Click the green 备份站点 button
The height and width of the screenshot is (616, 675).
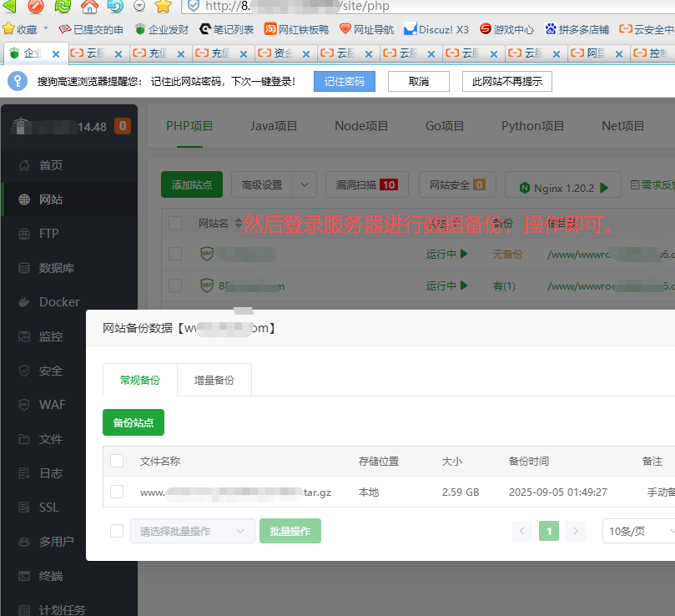133,422
